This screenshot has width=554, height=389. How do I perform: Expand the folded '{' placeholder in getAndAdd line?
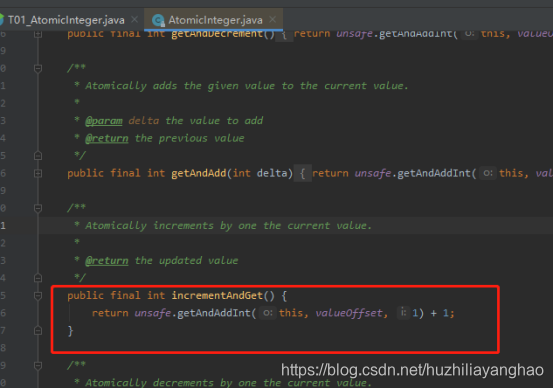(302, 173)
